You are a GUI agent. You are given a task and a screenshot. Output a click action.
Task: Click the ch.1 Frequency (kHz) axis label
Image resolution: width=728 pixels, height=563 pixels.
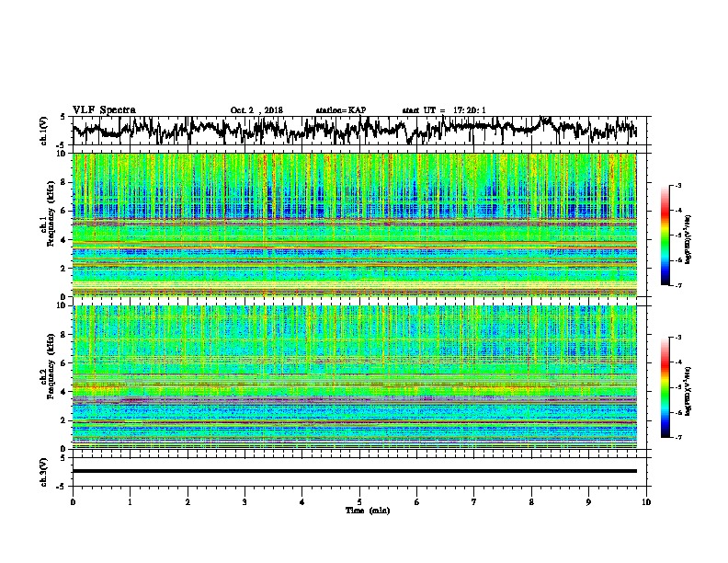click(47, 212)
